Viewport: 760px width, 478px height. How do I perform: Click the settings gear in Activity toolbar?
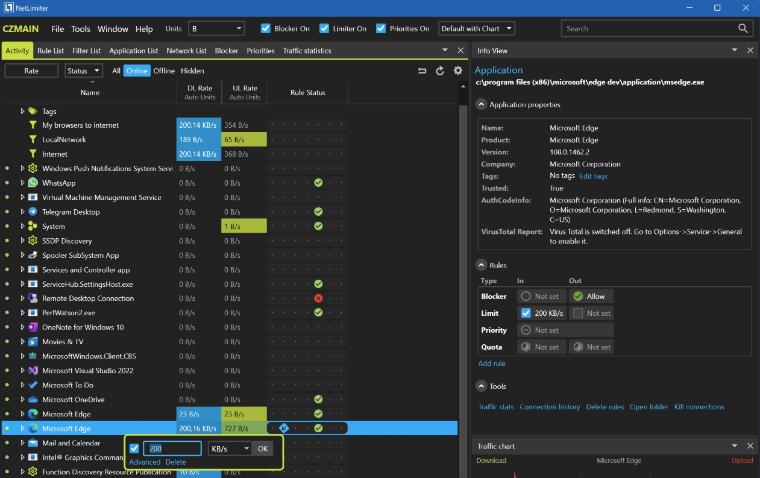click(458, 71)
